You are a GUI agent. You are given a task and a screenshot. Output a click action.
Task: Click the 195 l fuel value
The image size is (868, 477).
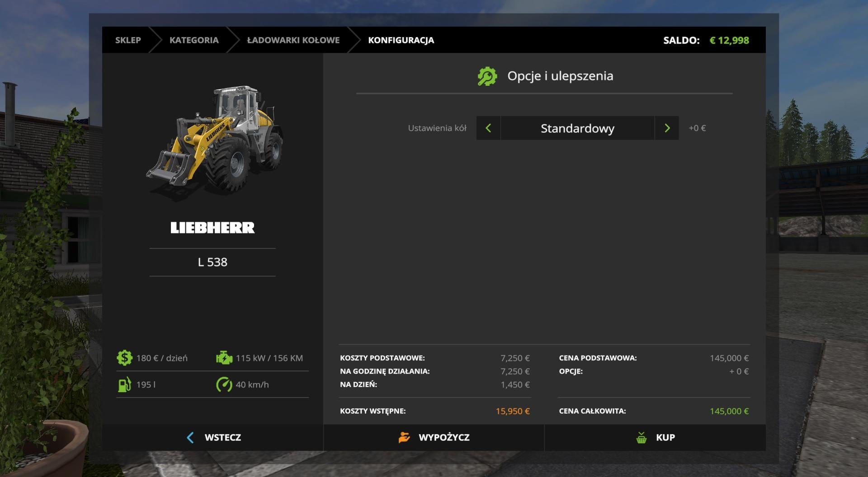click(146, 385)
